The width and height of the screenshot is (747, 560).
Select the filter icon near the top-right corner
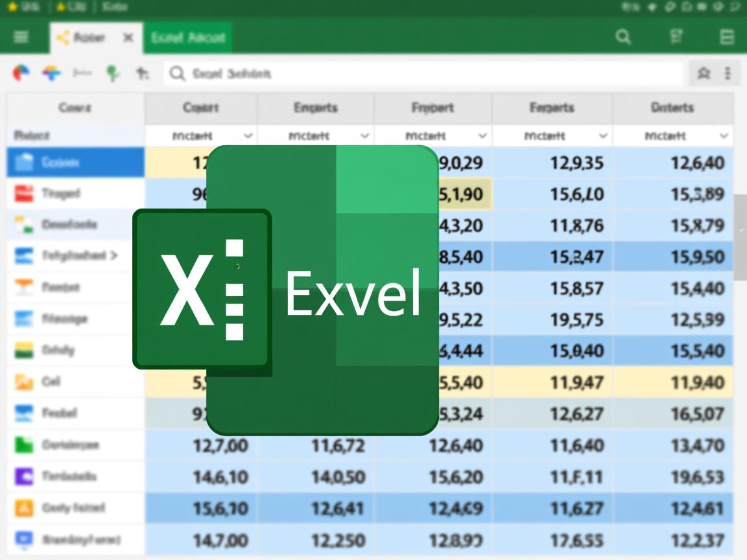click(x=676, y=37)
